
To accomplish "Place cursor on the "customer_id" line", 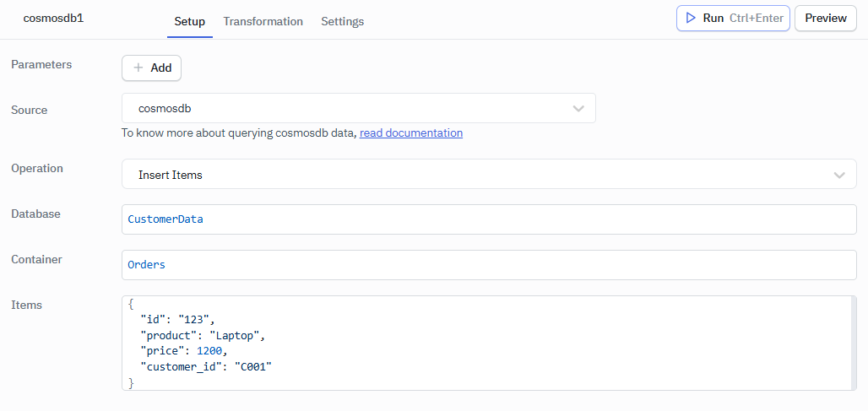I will tap(206, 367).
